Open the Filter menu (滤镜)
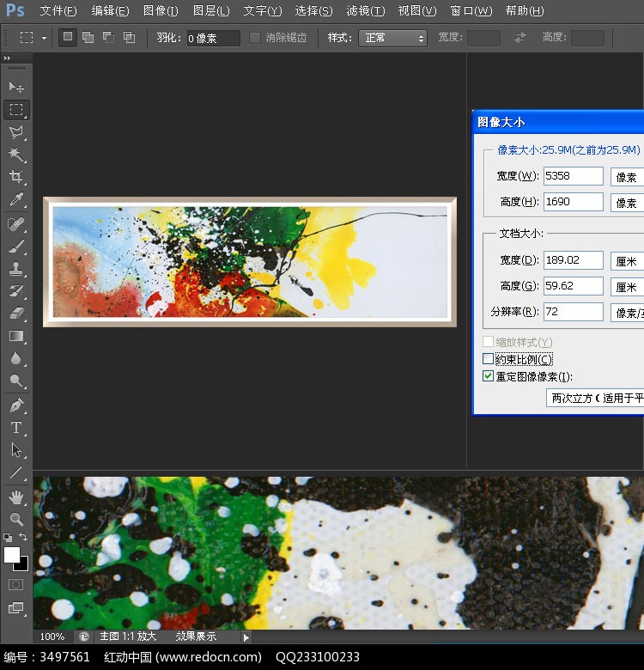The image size is (644, 670). coord(366,10)
